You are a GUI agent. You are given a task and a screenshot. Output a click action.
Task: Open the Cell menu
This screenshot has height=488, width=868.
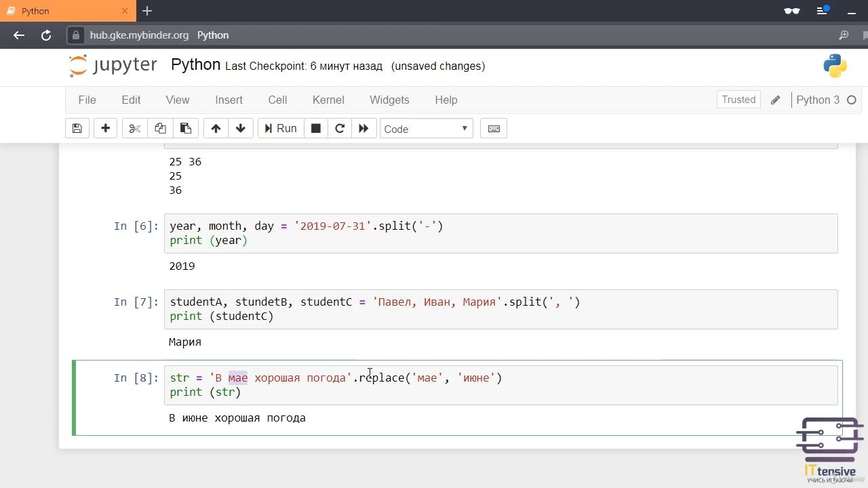click(277, 100)
